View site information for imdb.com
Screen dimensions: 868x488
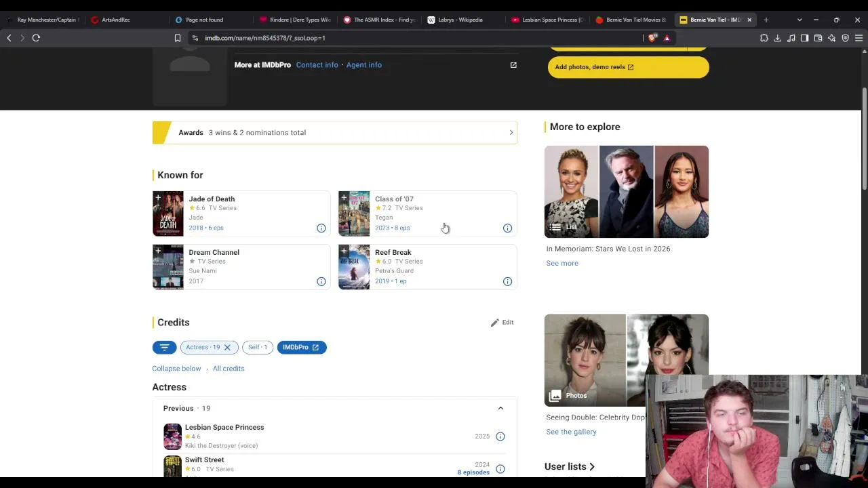(195, 38)
